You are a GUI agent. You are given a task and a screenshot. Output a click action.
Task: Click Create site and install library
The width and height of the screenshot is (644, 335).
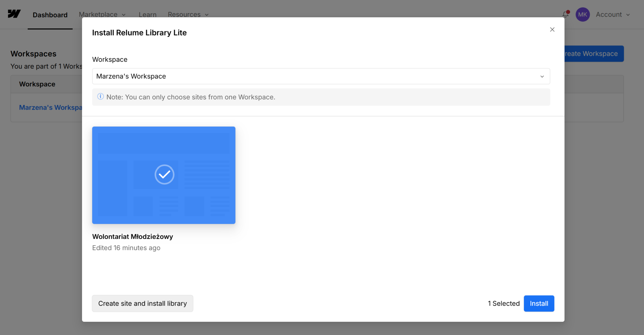(x=142, y=304)
